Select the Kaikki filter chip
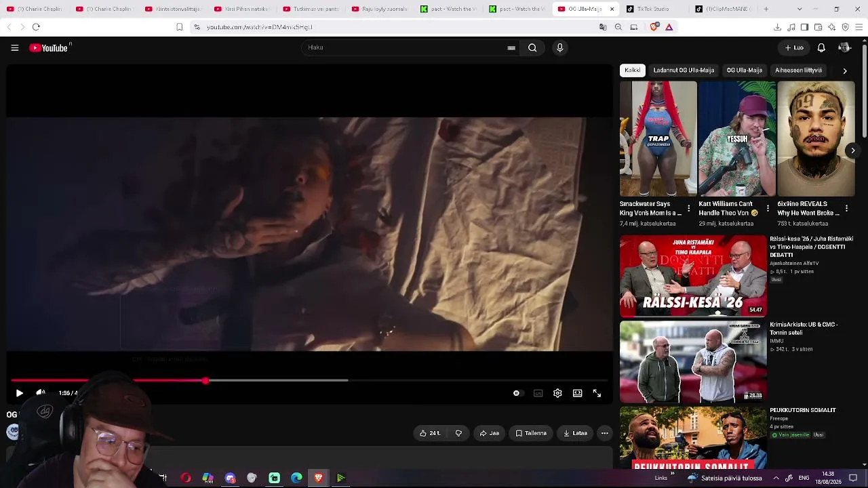The width and height of the screenshot is (868, 488). [632, 70]
